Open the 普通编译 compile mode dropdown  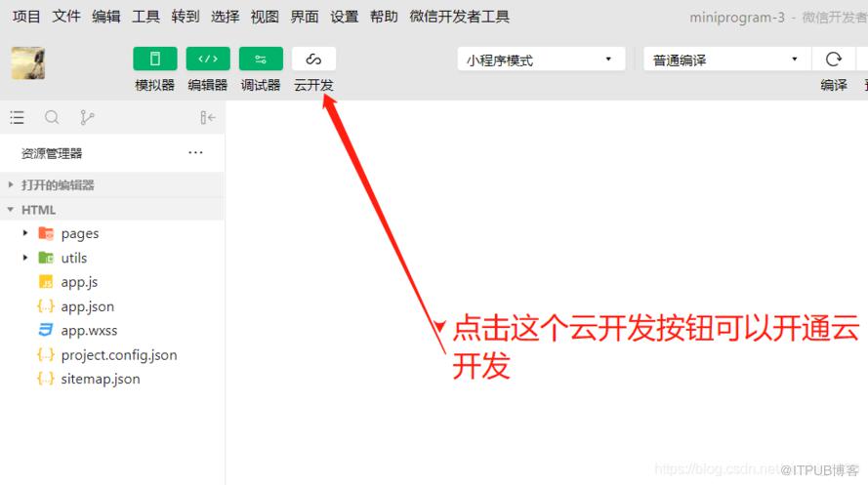pos(726,60)
